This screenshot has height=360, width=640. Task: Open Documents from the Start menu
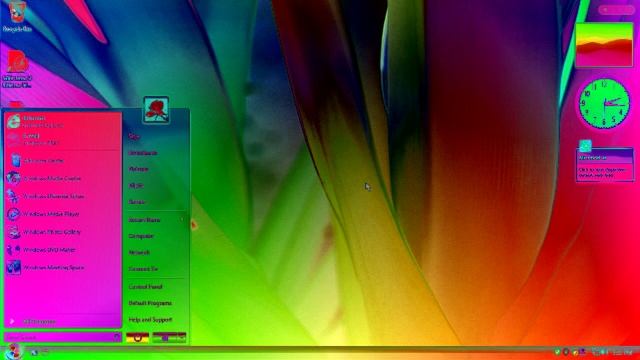143,153
